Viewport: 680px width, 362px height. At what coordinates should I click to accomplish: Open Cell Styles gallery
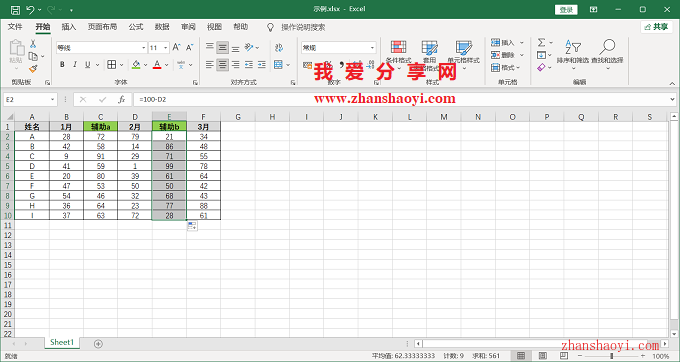click(464, 55)
